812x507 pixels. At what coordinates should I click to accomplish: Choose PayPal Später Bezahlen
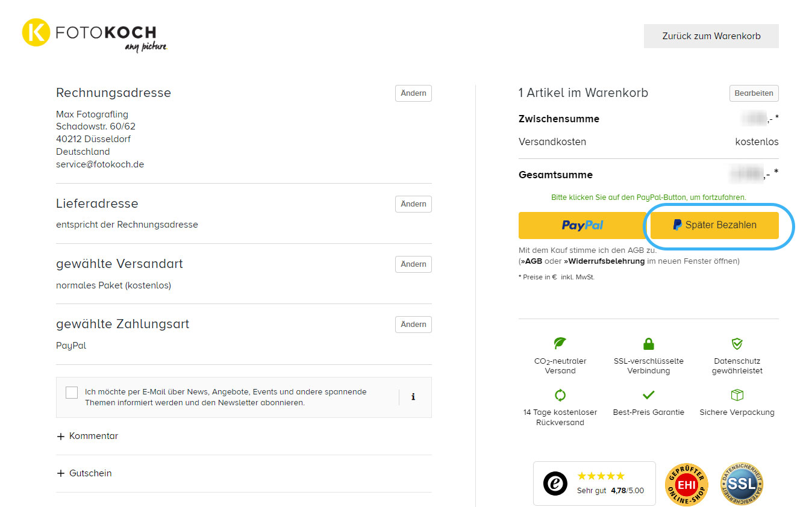(x=714, y=225)
